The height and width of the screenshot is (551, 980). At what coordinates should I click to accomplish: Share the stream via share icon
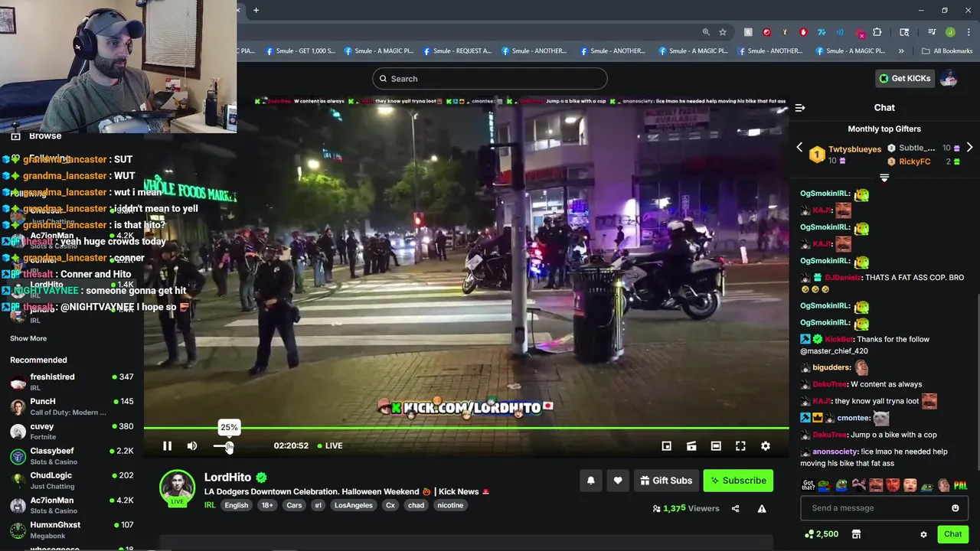735,509
